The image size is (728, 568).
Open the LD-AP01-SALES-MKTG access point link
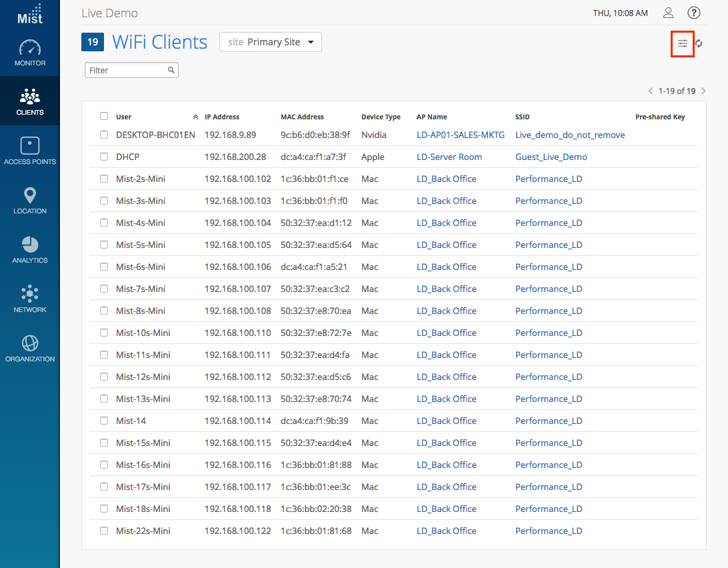pyautogui.click(x=460, y=135)
